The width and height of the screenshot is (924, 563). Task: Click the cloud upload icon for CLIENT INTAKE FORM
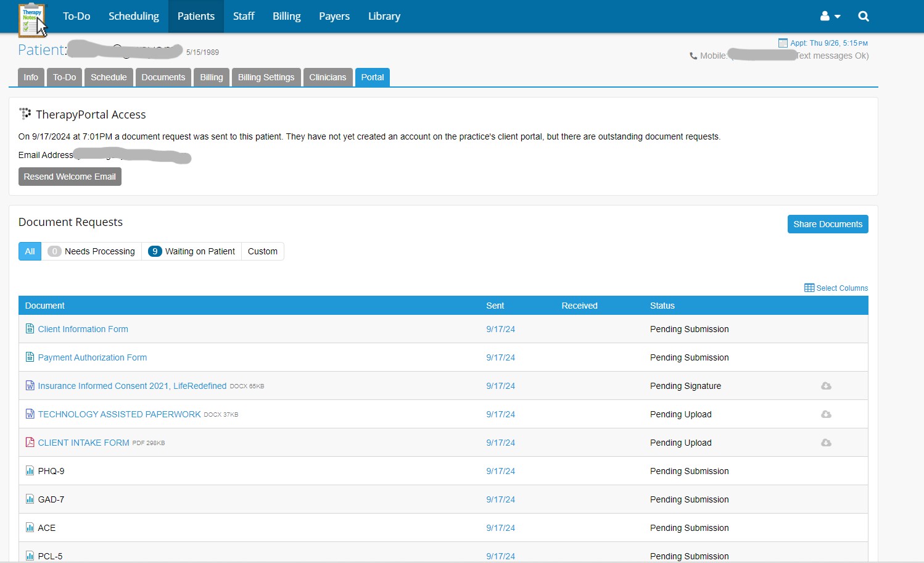point(826,443)
